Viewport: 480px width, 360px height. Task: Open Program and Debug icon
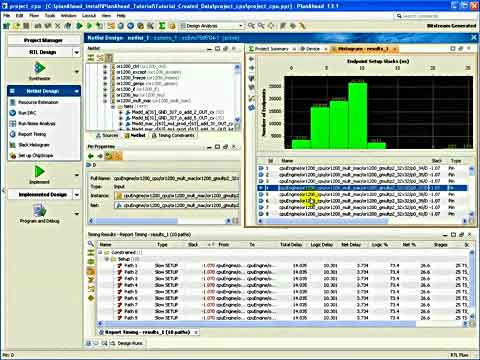pos(39,211)
